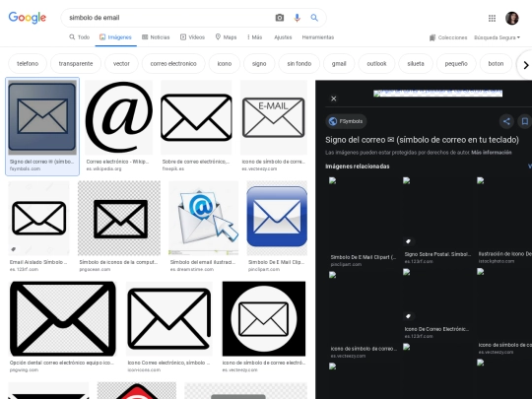Open Herramientas search tools
The width and height of the screenshot is (532, 399).
click(x=318, y=37)
